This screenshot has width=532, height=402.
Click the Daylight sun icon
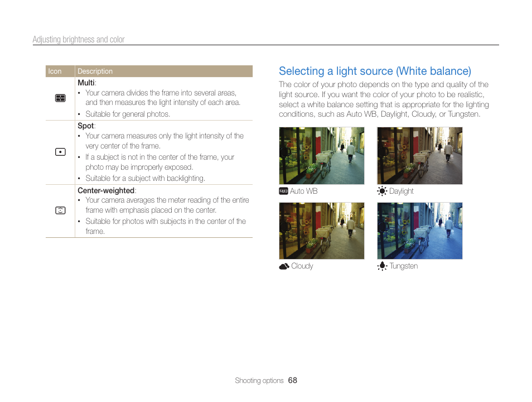click(x=382, y=191)
